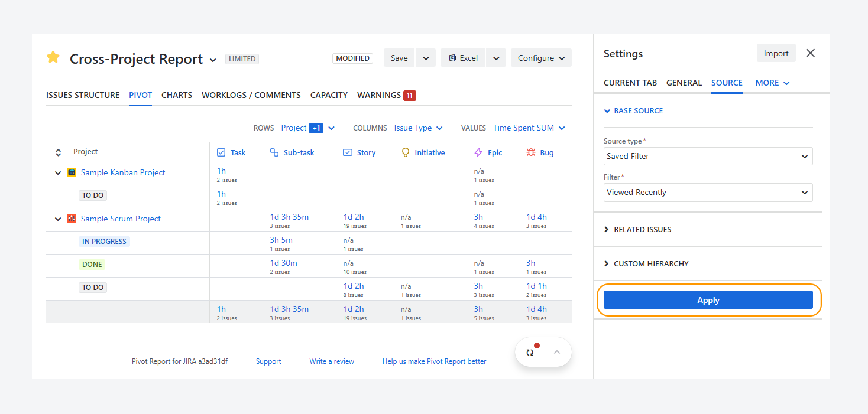The width and height of the screenshot is (868, 414).
Task: Switch to the Current Tab settings tab
Action: click(630, 83)
